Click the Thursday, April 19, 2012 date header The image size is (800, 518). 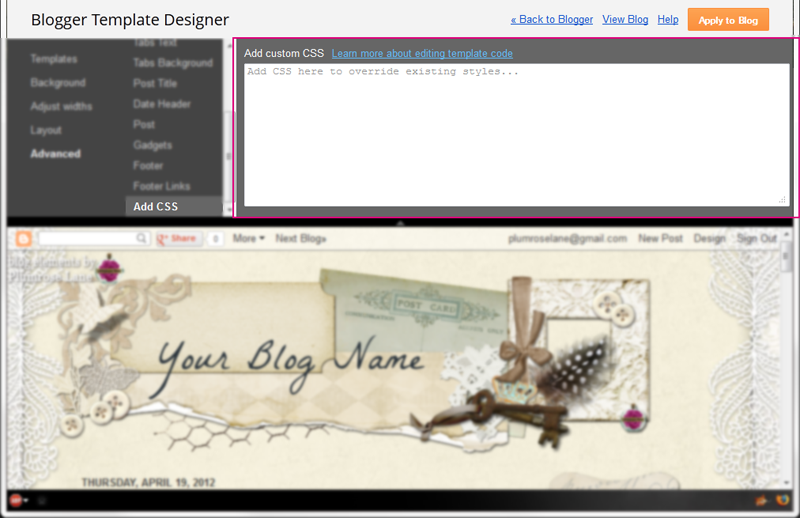tap(148, 482)
